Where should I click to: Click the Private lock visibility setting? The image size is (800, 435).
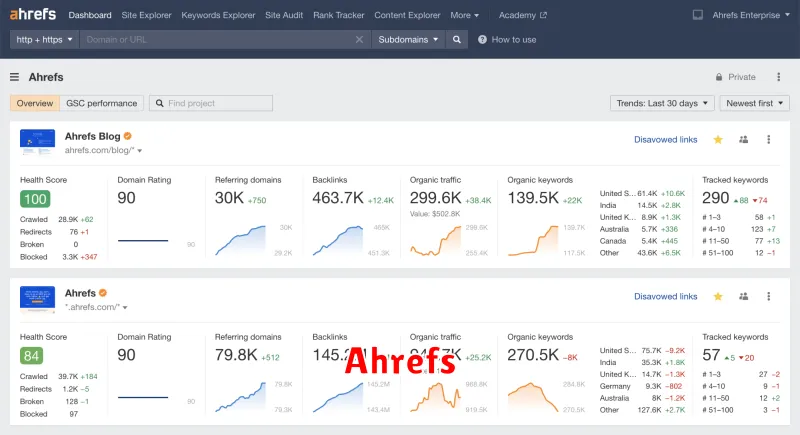click(x=735, y=77)
